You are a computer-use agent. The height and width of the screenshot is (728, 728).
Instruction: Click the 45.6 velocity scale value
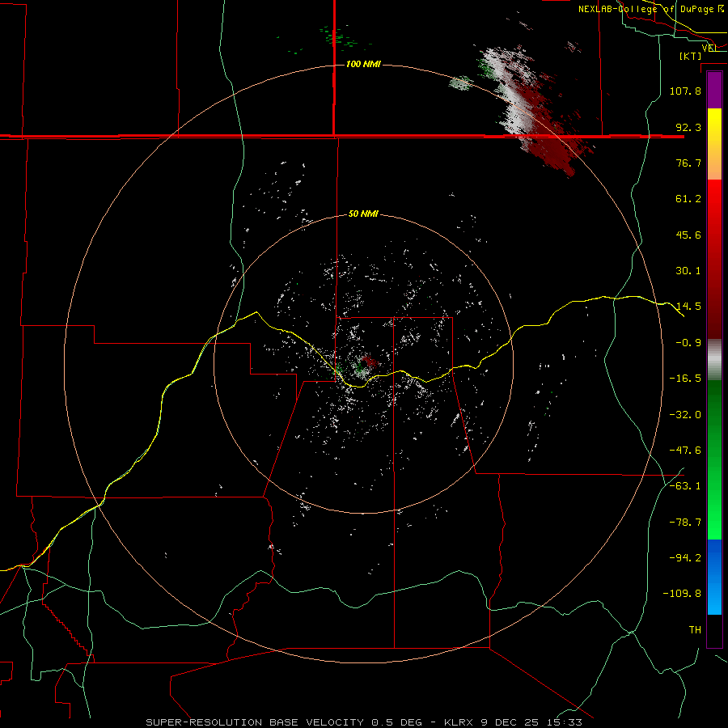click(688, 235)
